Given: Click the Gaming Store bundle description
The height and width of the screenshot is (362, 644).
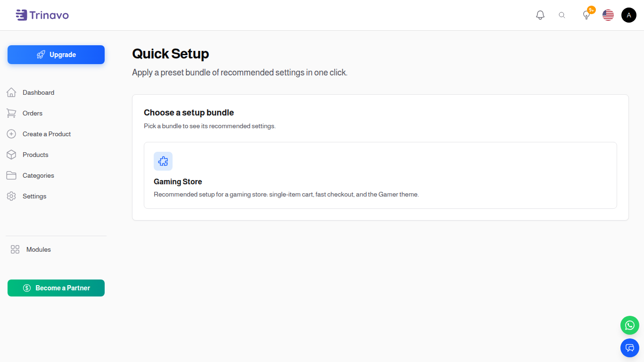Looking at the screenshot, I should (286, 194).
